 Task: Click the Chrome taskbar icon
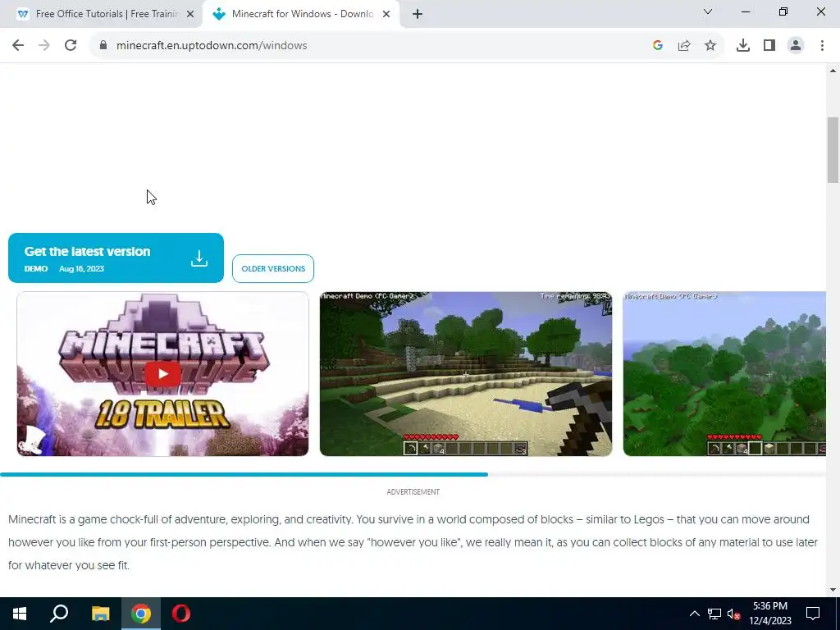click(141, 614)
